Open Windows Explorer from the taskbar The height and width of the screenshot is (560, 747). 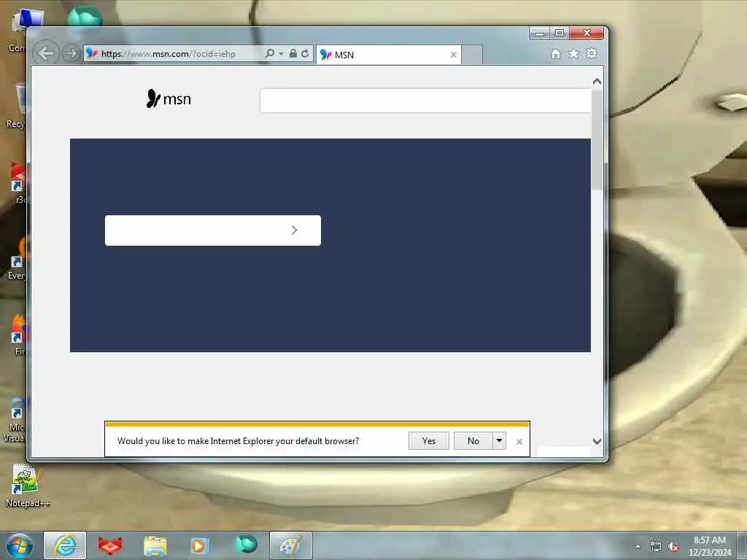pos(155,545)
